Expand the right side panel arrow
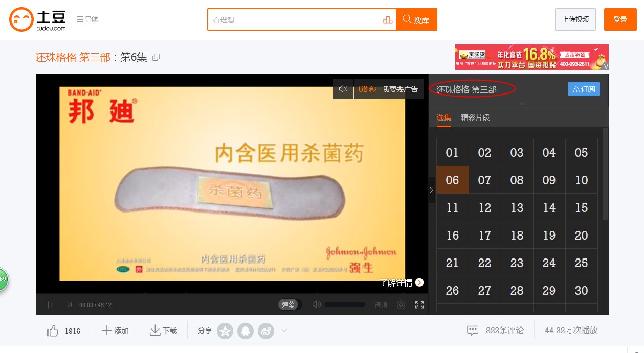Viewport: 644px width, 353px height. [x=431, y=190]
